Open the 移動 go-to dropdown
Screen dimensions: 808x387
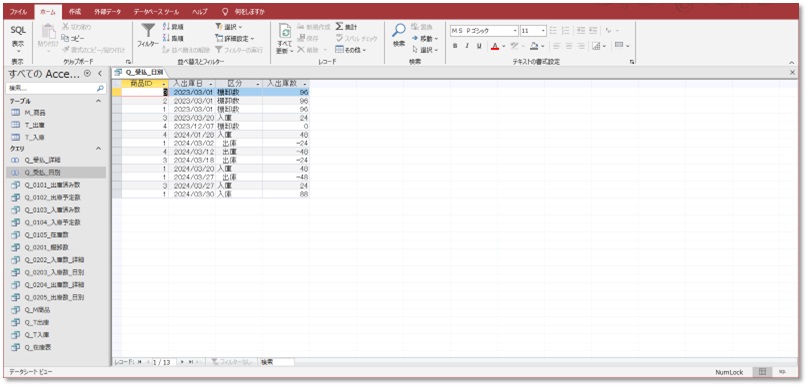[426, 38]
